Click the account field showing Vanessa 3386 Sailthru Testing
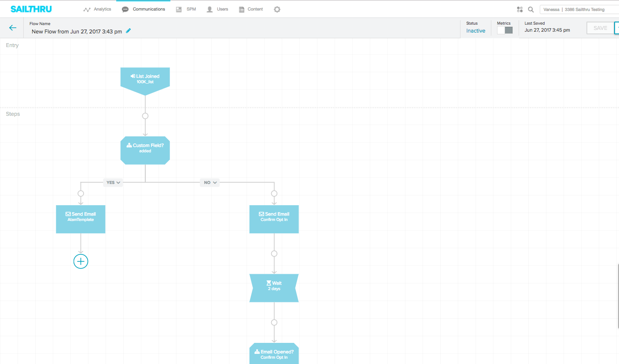The height and width of the screenshot is (364, 619). click(x=579, y=9)
